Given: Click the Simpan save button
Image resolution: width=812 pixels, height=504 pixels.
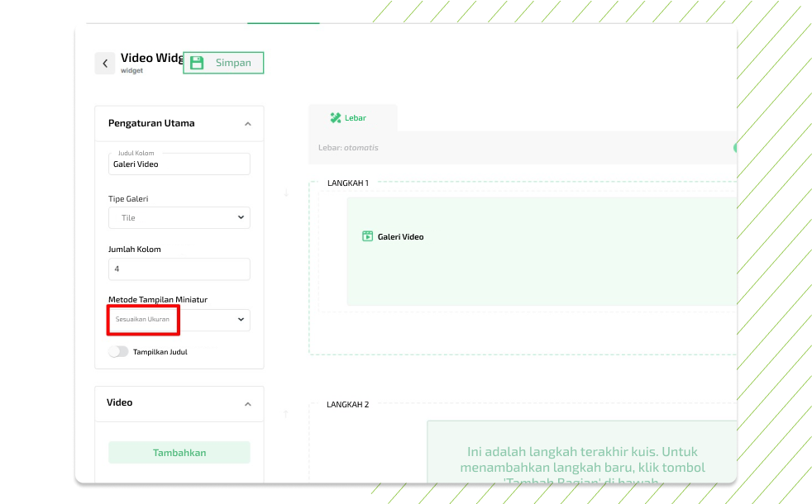Looking at the screenshot, I should pyautogui.click(x=223, y=63).
